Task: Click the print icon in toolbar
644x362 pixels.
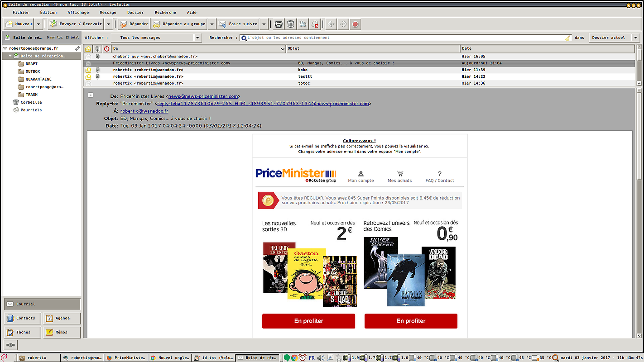Action: [x=279, y=24]
